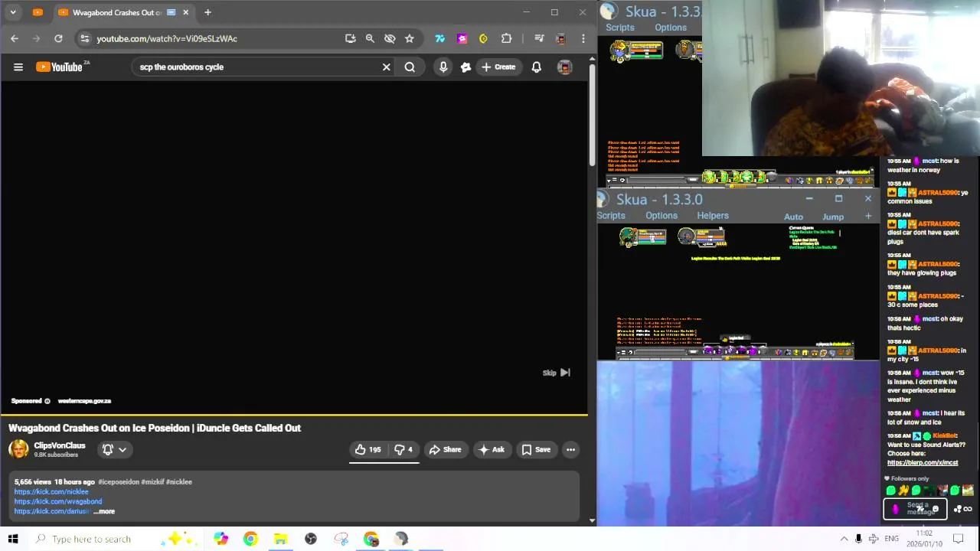Open the westerncape.gov.za sponsor link
This screenshot has height=551, width=980.
click(x=84, y=401)
